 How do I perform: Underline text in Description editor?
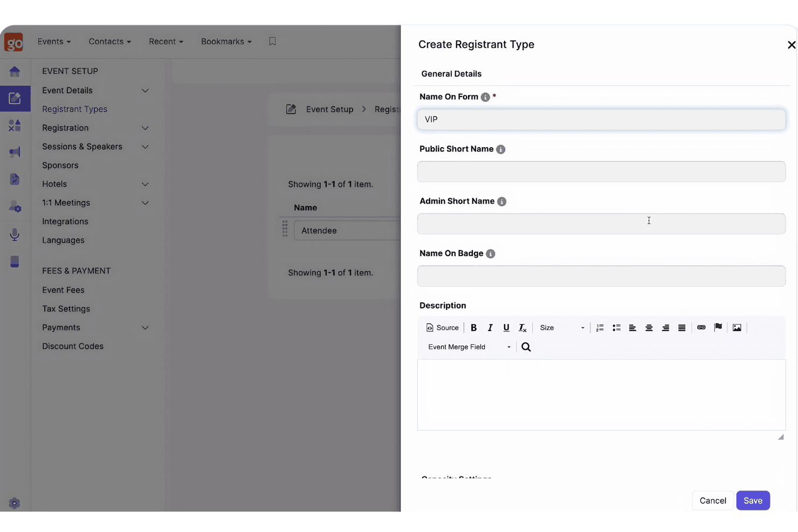506,328
